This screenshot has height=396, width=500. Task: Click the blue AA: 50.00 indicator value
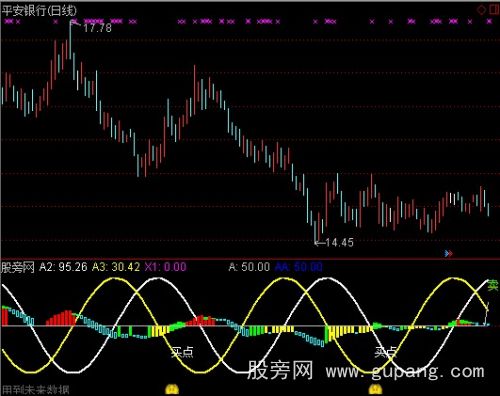coord(299,267)
